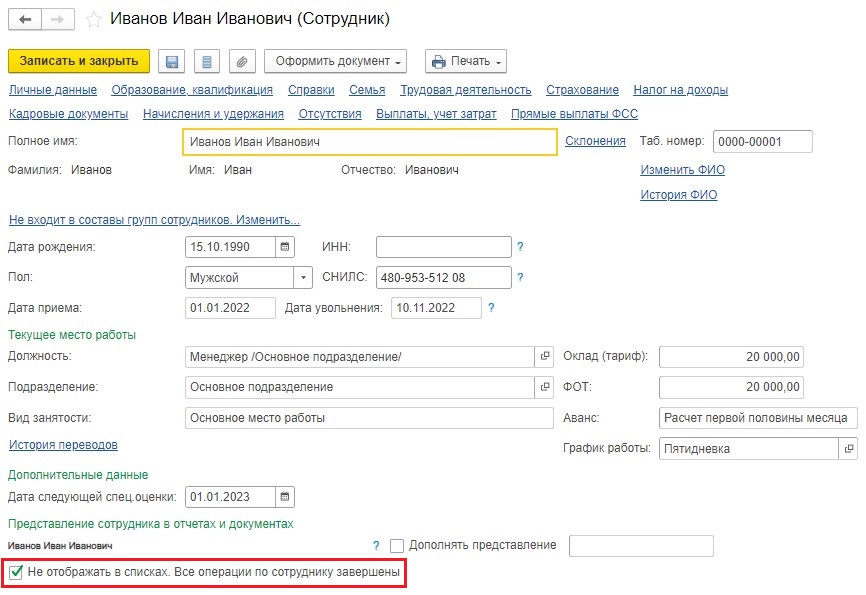Viewport: 866px width, 595px height.
Task: Click the empty ИНН field
Action: point(444,247)
